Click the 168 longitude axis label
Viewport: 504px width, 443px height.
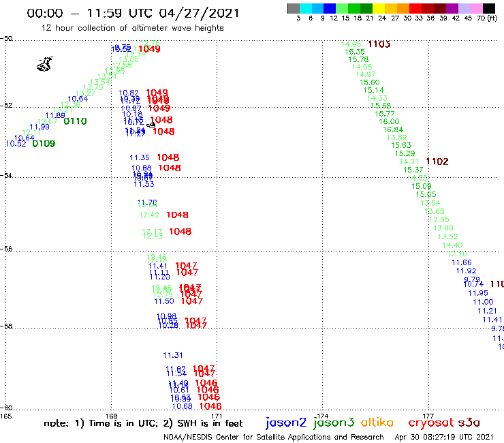click(112, 416)
